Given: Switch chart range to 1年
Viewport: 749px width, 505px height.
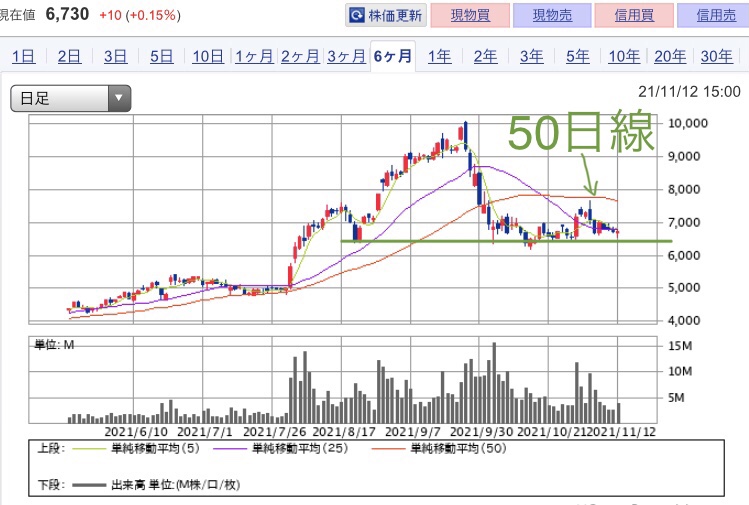Looking at the screenshot, I should (439, 56).
